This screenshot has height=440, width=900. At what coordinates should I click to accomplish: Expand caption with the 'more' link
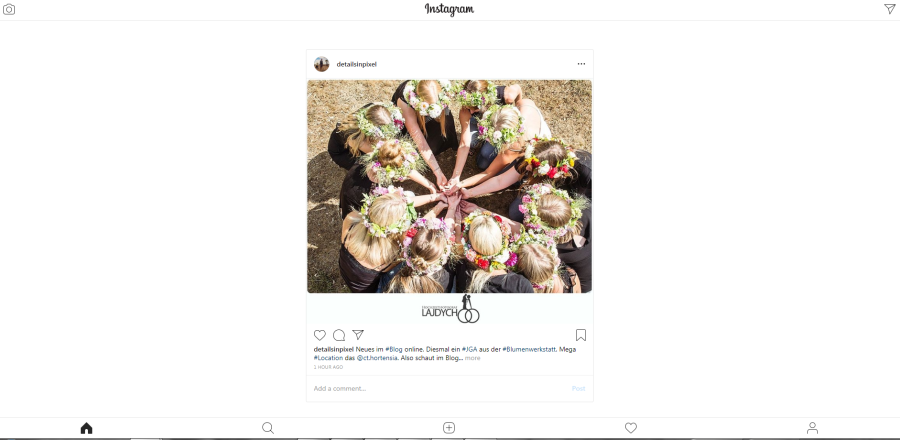pyautogui.click(x=472, y=358)
